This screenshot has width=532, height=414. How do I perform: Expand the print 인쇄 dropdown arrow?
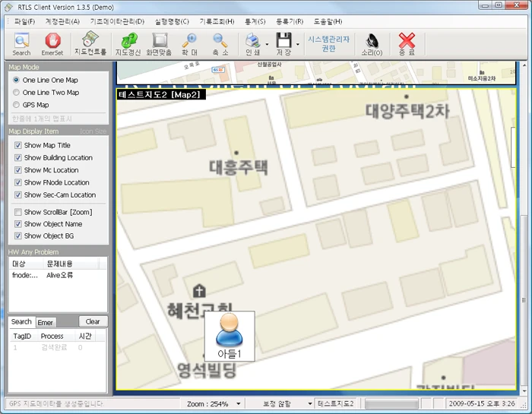click(267, 44)
